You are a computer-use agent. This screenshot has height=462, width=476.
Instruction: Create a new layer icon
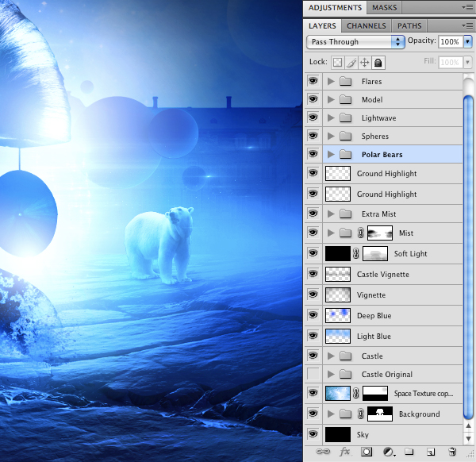pos(431,452)
